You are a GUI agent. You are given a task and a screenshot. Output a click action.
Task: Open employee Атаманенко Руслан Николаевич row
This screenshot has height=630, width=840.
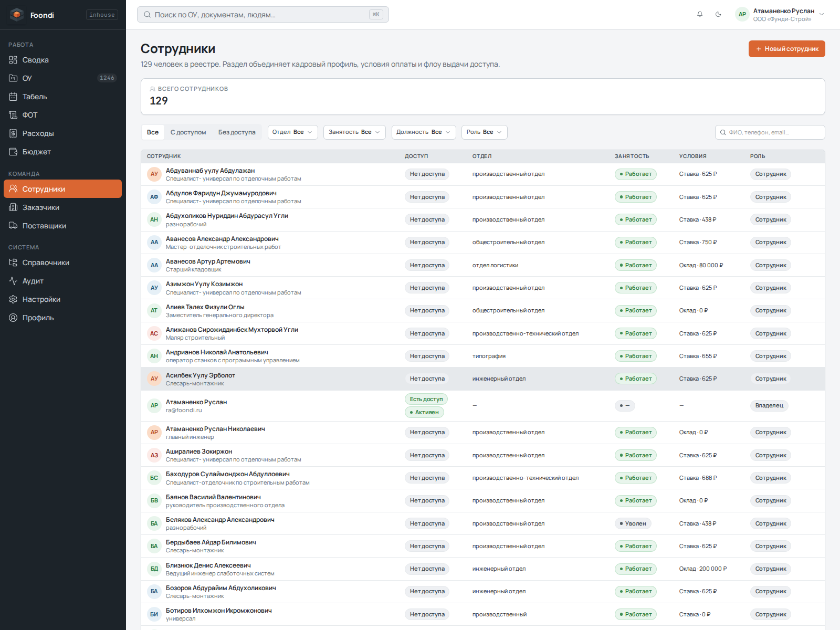[482, 433]
